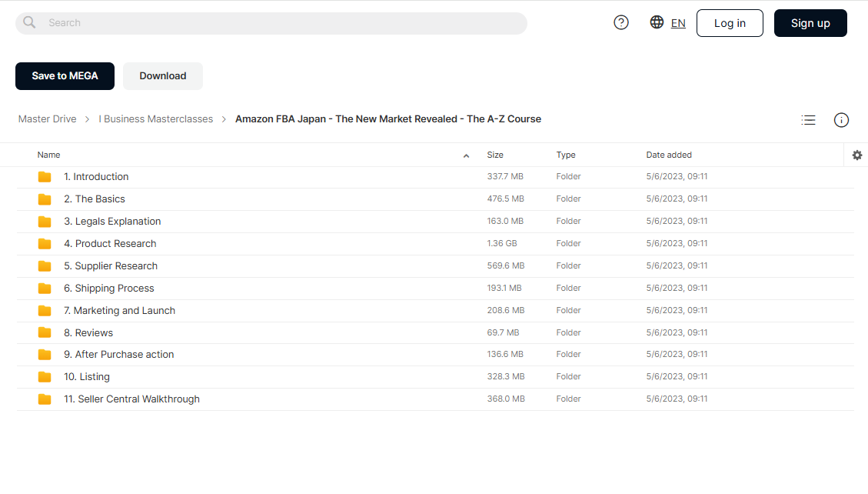Open the EN language selector

pos(678,23)
